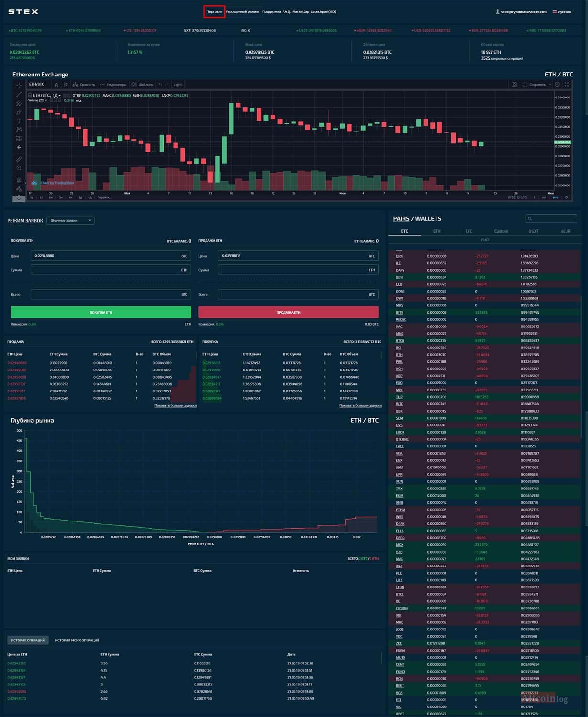Open the chart templates (Шаблоны) menu
This screenshot has width=588, height=717.
(142, 85)
